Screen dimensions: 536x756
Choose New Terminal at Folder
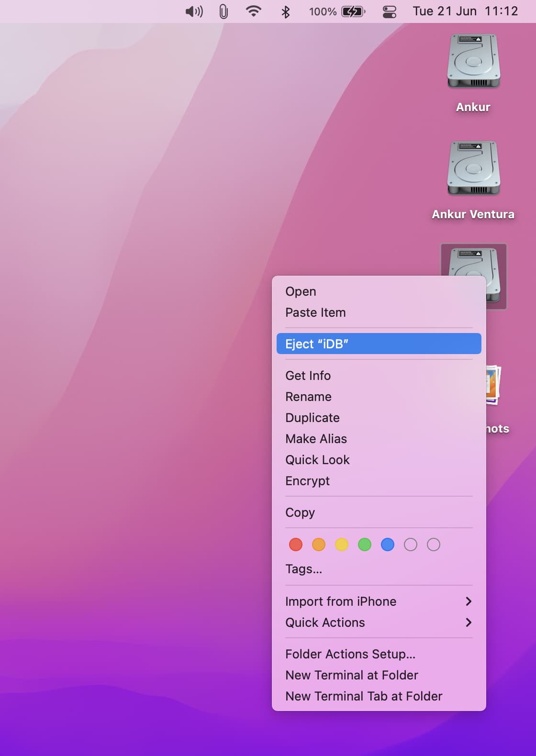point(379,675)
